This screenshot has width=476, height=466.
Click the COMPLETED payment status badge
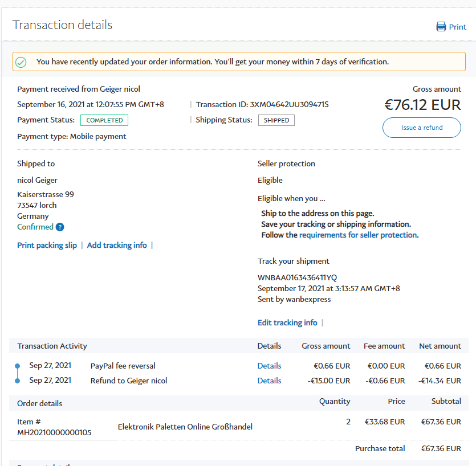104,120
